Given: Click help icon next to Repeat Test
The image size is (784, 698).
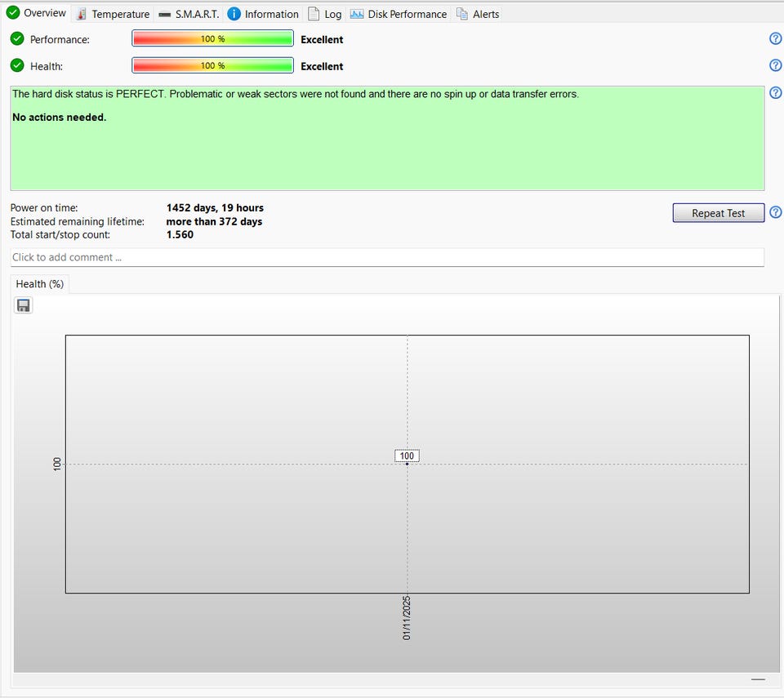Looking at the screenshot, I should coord(775,213).
